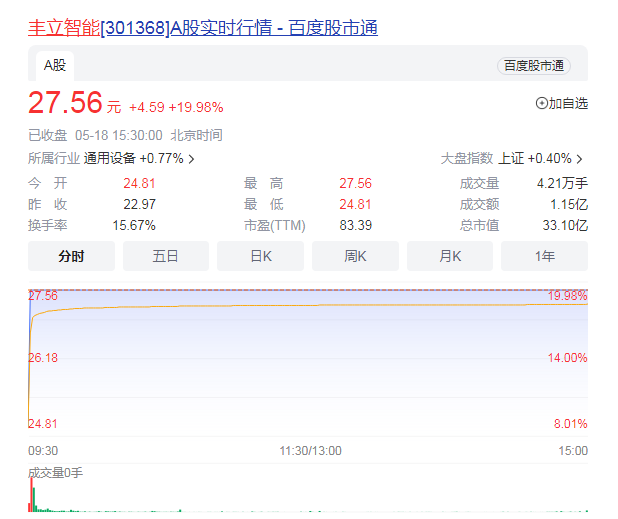
Task: Click the 百度股市通 badge button
Action: [534, 66]
